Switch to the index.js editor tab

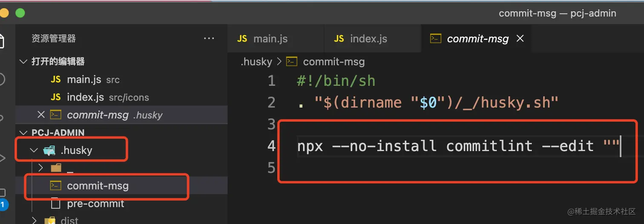pyautogui.click(x=373, y=39)
